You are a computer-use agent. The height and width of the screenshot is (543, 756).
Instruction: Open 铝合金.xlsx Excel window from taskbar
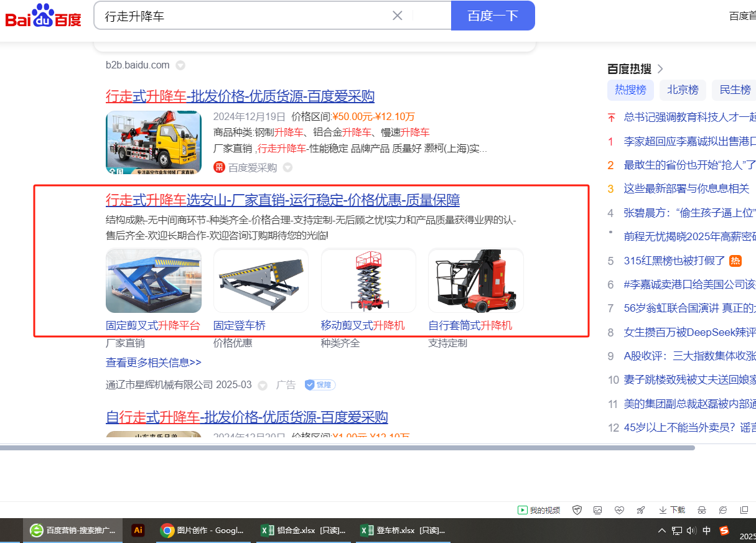(303, 531)
